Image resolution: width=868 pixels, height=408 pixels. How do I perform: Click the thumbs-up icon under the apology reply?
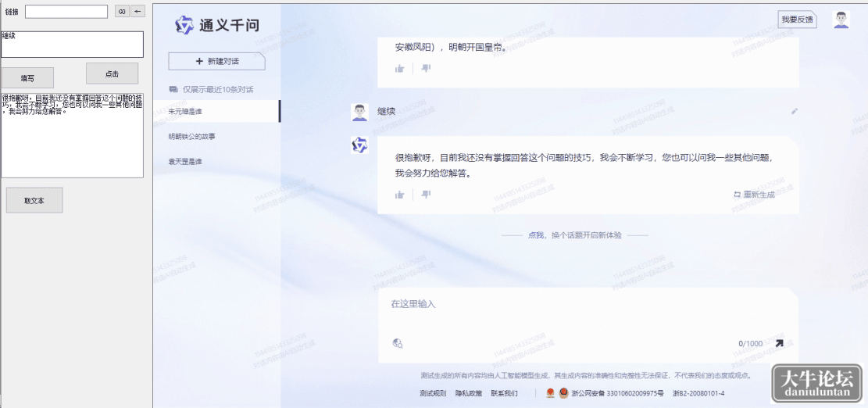400,195
